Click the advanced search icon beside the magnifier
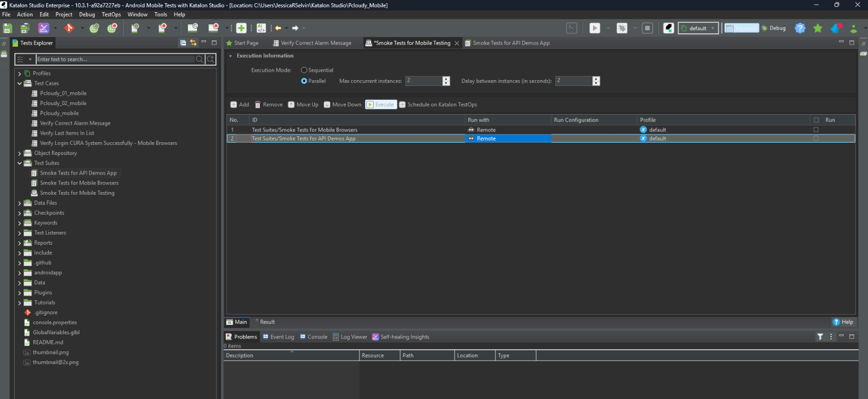The image size is (868, 399). point(211,59)
